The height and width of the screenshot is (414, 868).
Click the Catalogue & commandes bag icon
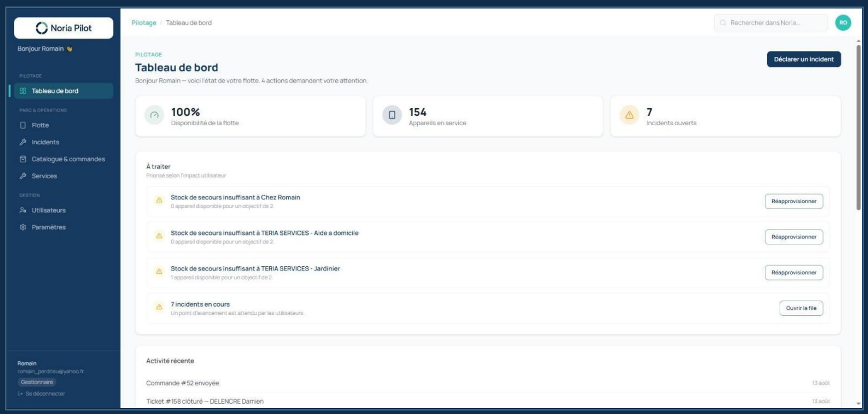point(23,159)
